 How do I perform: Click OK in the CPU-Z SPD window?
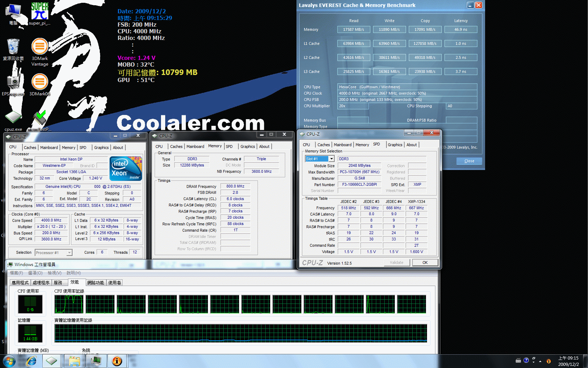425,263
